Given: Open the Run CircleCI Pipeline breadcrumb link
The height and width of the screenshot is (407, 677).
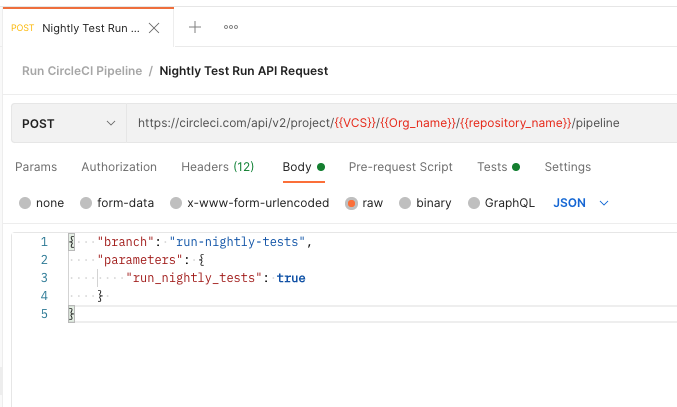Looking at the screenshot, I should [82, 71].
